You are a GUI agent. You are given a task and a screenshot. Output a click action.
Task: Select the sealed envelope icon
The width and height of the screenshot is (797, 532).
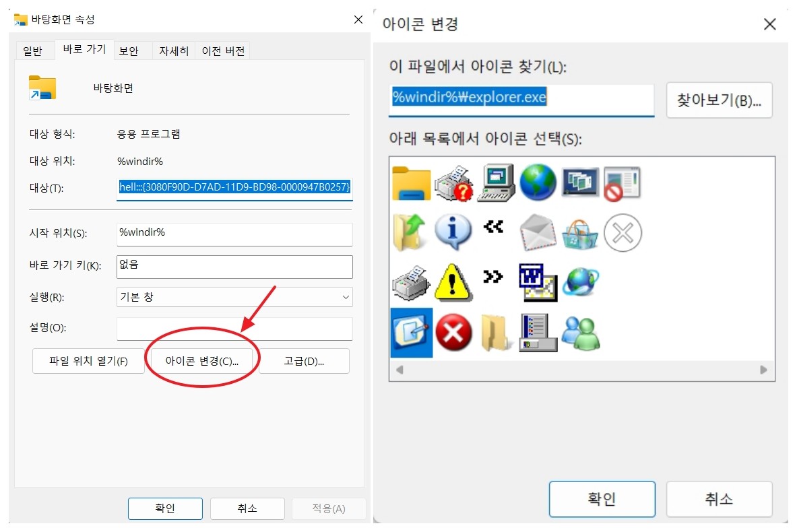pyautogui.click(x=538, y=232)
